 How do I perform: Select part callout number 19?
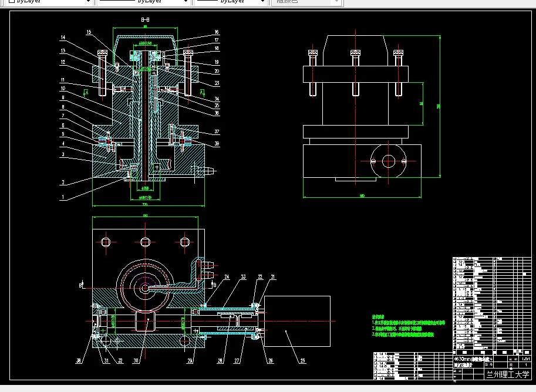217,62
